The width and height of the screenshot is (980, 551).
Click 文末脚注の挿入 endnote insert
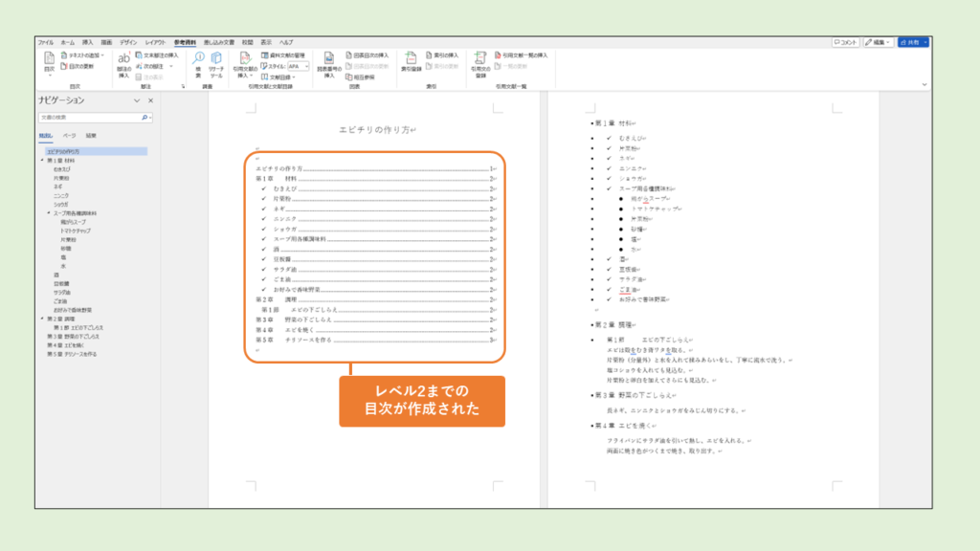click(157, 55)
